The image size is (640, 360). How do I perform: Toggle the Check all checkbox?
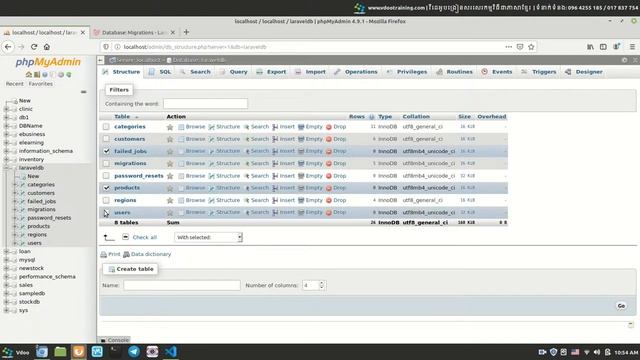[x=125, y=237]
